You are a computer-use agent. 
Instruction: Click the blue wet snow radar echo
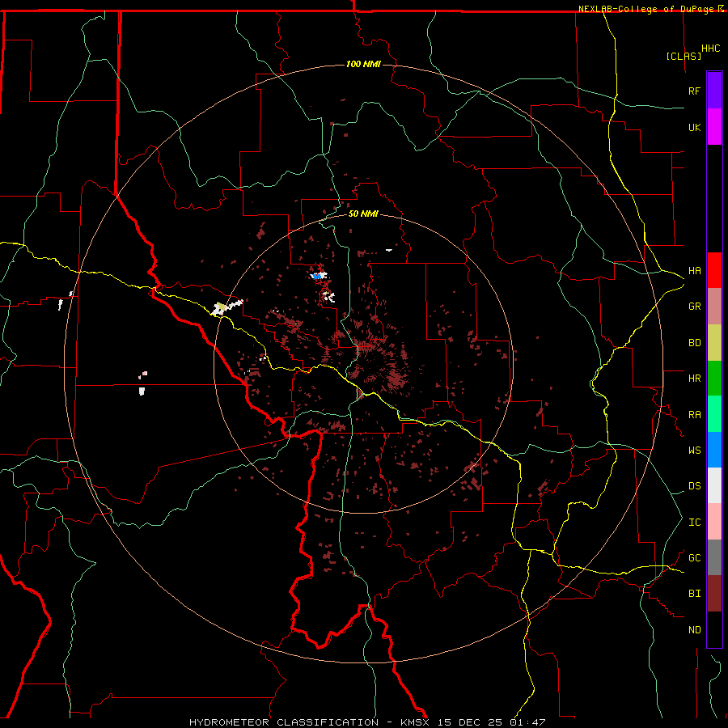pos(318,276)
